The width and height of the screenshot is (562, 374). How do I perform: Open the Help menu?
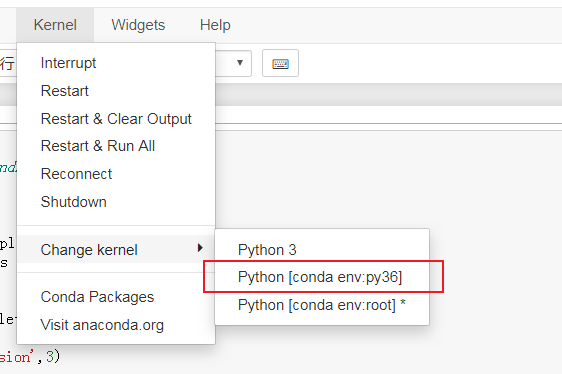[215, 25]
